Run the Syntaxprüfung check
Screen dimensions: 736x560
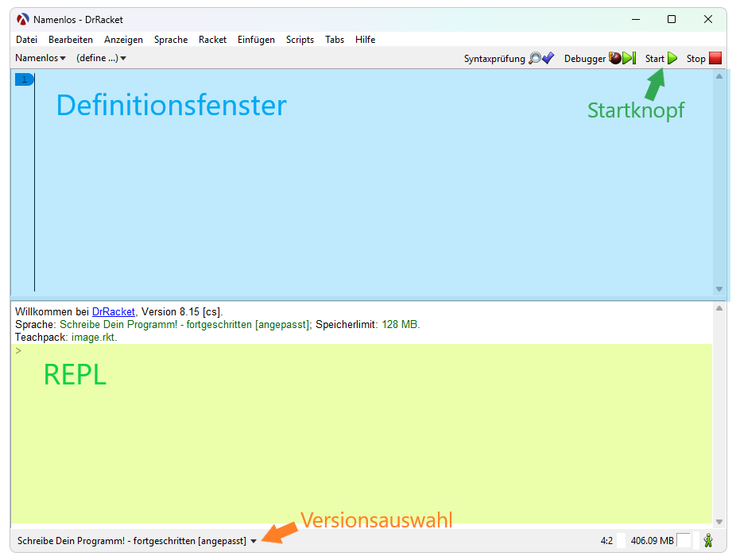tap(509, 59)
